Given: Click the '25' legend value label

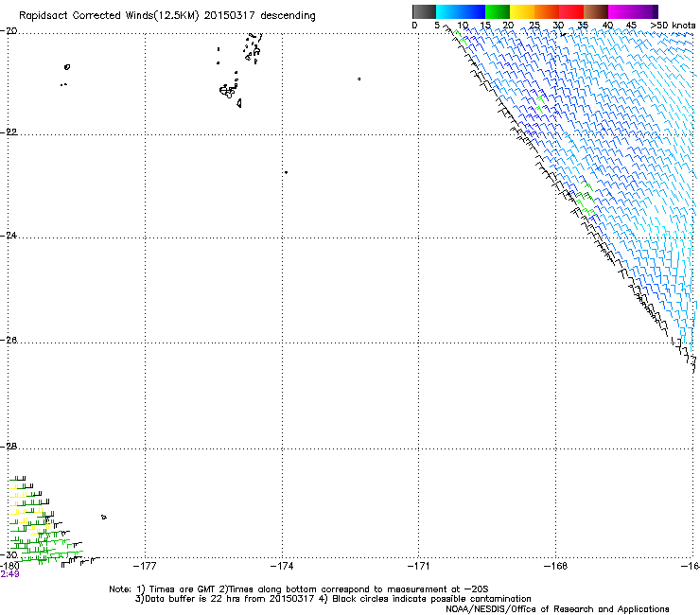Looking at the screenshot, I should 534,26.
